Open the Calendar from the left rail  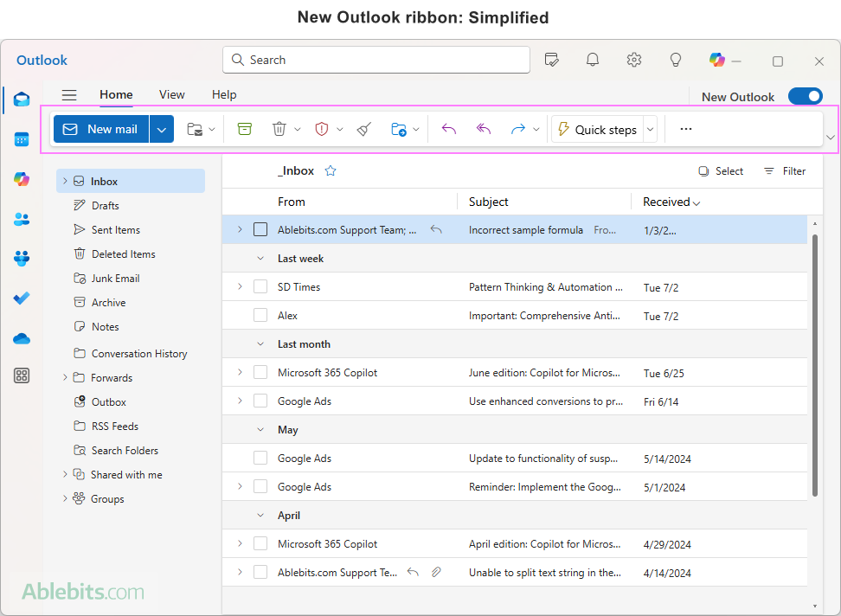22,138
